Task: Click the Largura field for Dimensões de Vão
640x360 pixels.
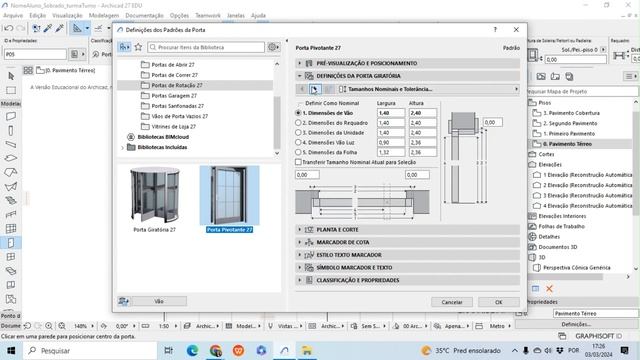Action: tap(391, 113)
